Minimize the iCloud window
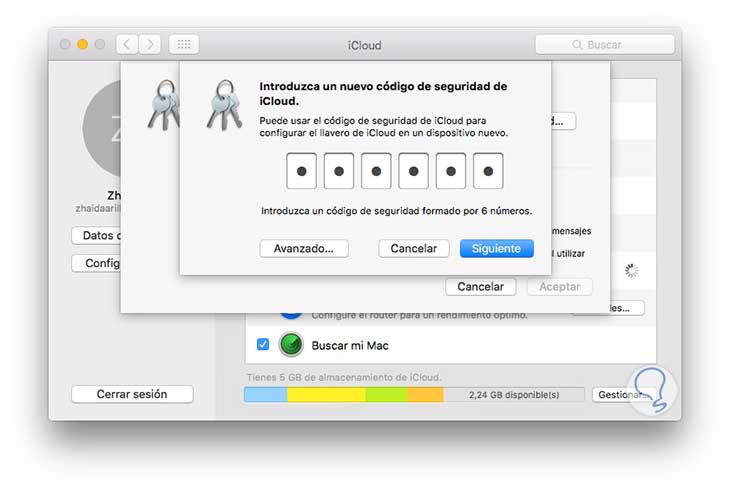This screenshot has height=490, width=730. click(x=82, y=44)
